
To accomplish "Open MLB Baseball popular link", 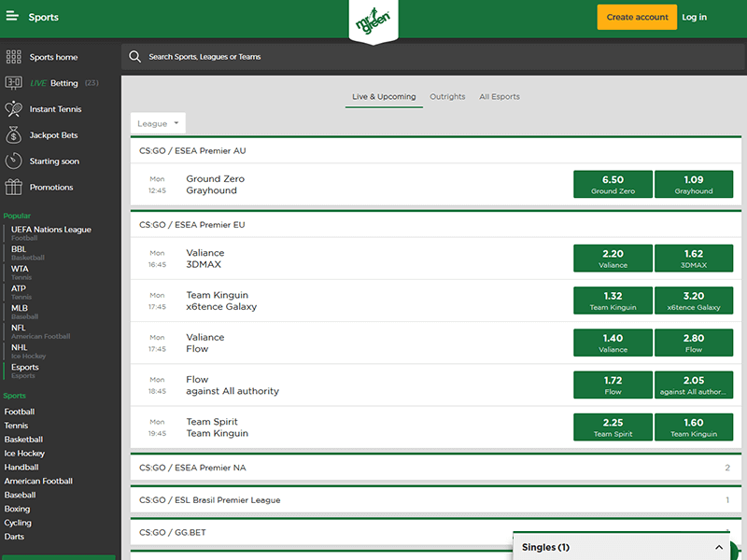I will pos(24,312).
